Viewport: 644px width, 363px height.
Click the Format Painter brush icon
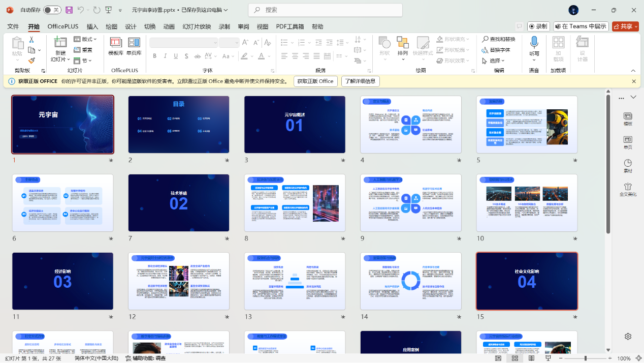[31, 60]
